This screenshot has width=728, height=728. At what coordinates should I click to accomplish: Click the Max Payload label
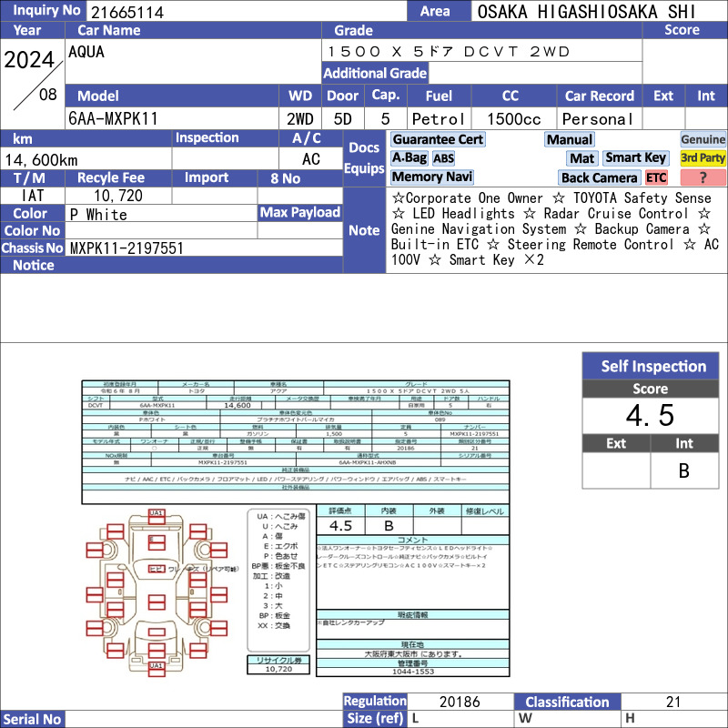(300, 212)
